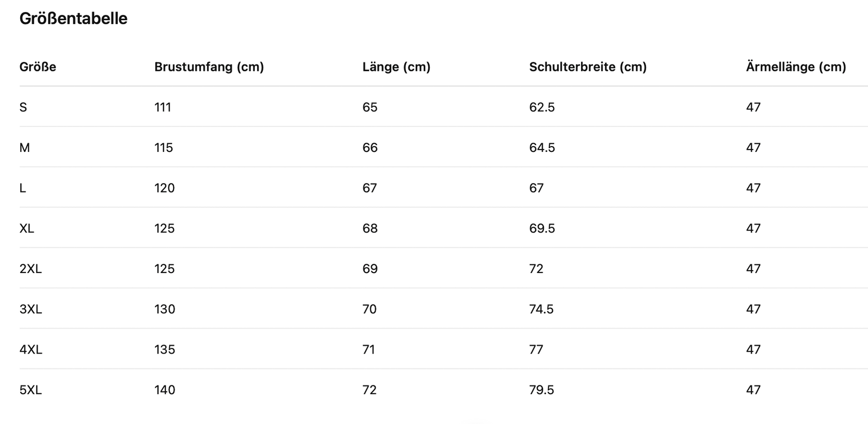Select the Schulterbreite value 62.5
868x424 pixels.
click(x=542, y=107)
